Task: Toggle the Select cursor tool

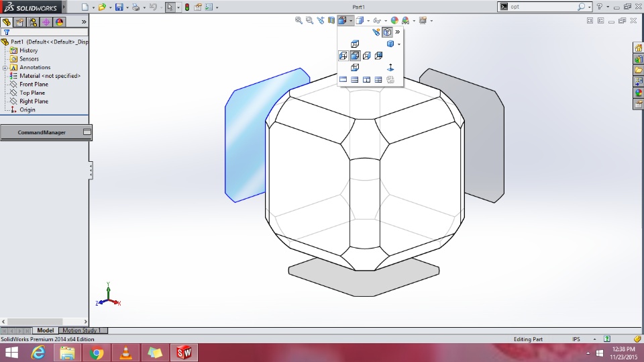Action: (170, 7)
